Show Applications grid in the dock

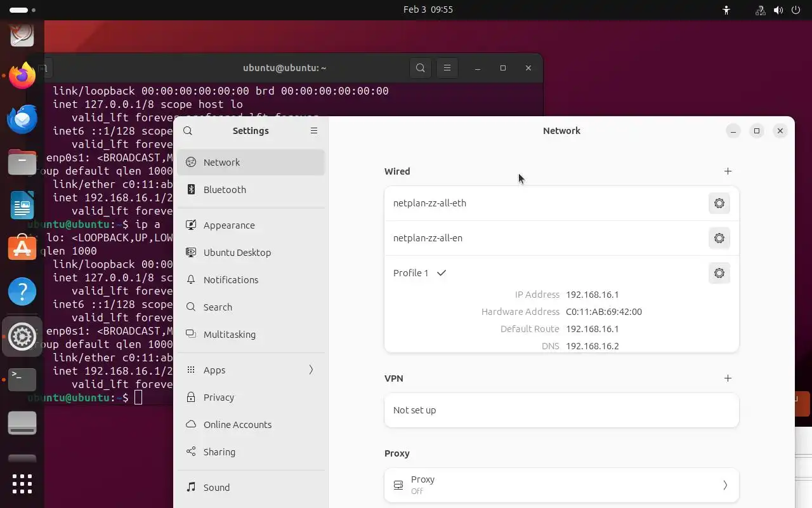22,484
